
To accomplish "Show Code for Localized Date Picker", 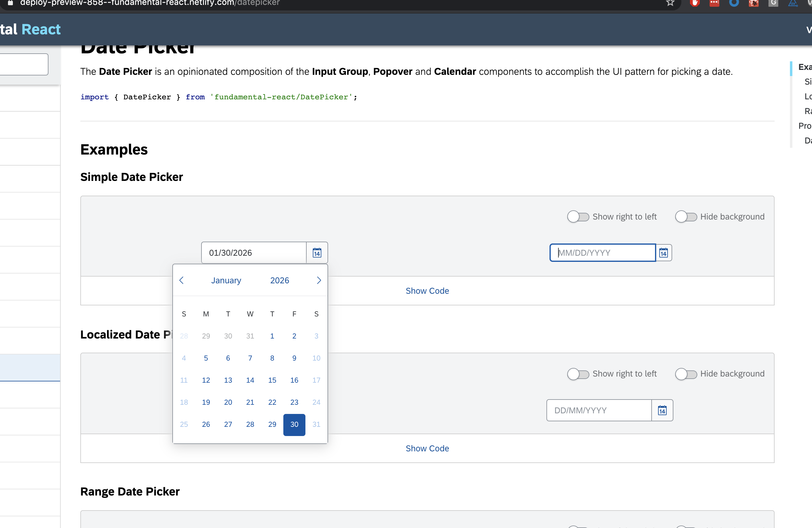I will (427, 448).
